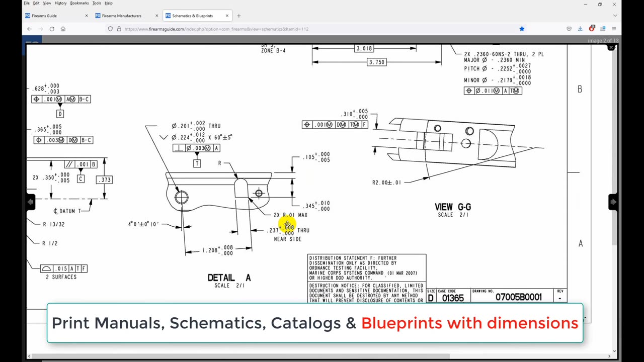This screenshot has height=362, width=644.
Task: Click the 'DETAIL A' drawing label
Action: click(229, 278)
